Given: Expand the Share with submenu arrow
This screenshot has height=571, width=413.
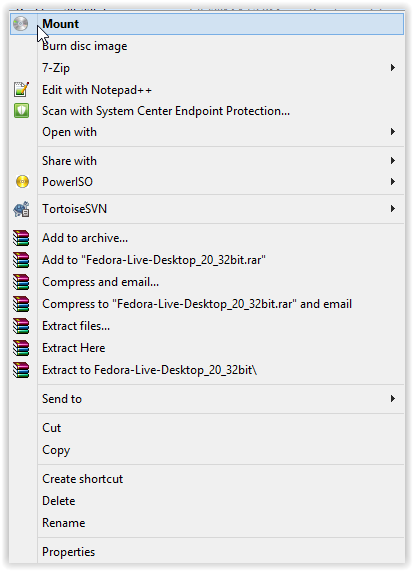Looking at the screenshot, I should pyautogui.click(x=393, y=161).
